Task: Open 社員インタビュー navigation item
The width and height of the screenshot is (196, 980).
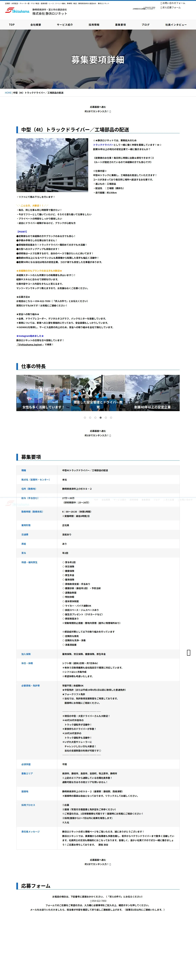Action: (x=176, y=25)
